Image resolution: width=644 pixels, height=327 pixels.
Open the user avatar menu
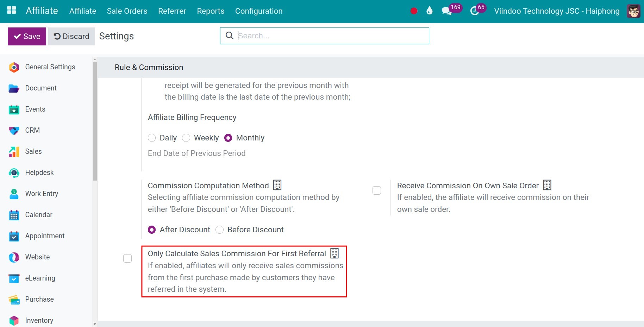633,11
